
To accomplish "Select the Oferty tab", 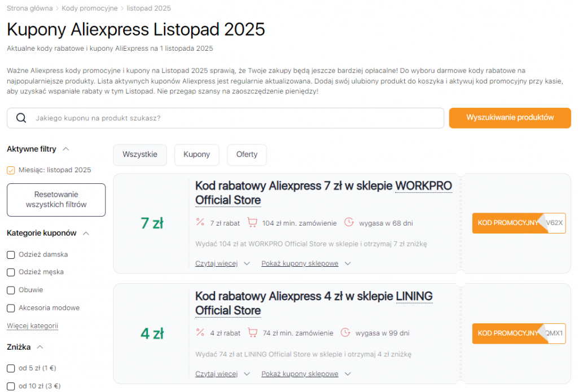I will 247,155.
